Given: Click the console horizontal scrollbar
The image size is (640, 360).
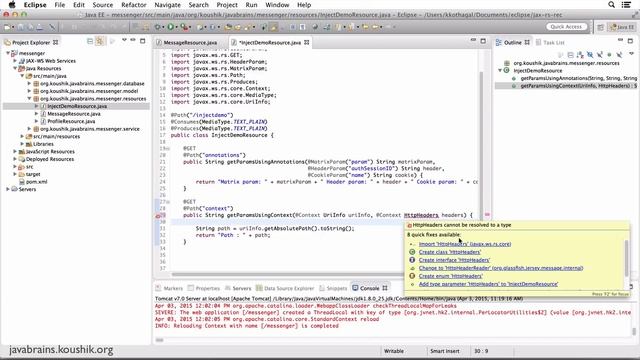Looking at the screenshot, I should pyautogui.click(x=159, y=340).
